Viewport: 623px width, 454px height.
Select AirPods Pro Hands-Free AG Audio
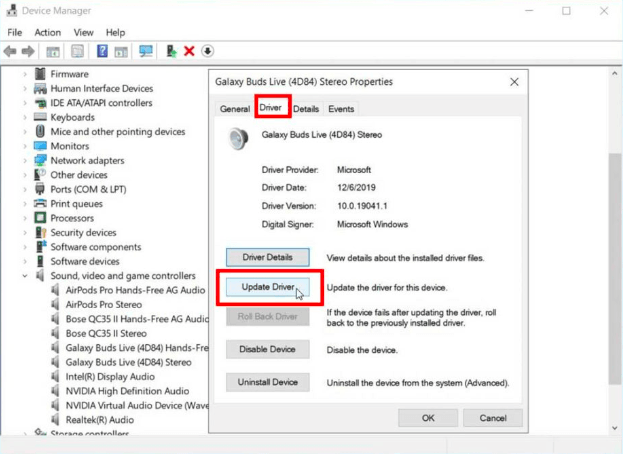pyautogui.click(x=135, y=290)
